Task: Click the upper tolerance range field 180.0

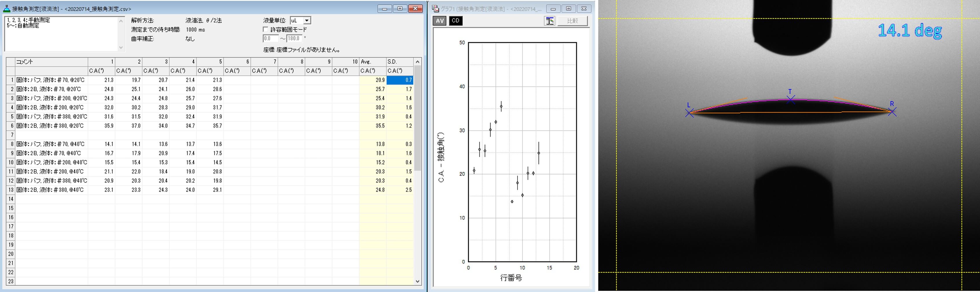Action: click(x=294, y=38)
